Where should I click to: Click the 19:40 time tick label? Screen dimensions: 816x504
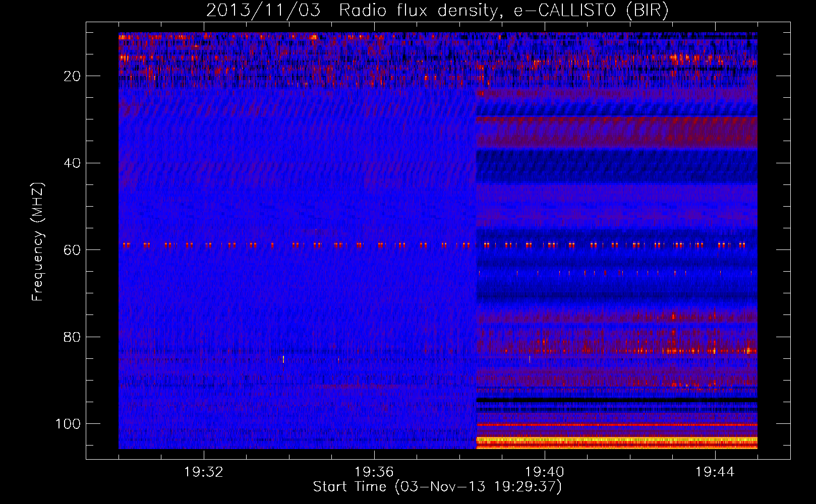click(x=545, y=472)
